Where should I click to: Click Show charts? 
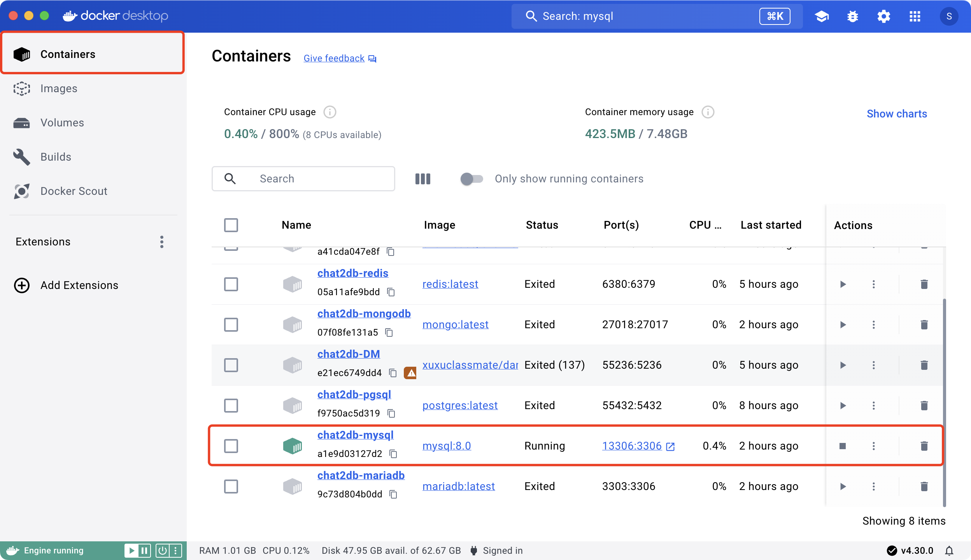[897, 114]
